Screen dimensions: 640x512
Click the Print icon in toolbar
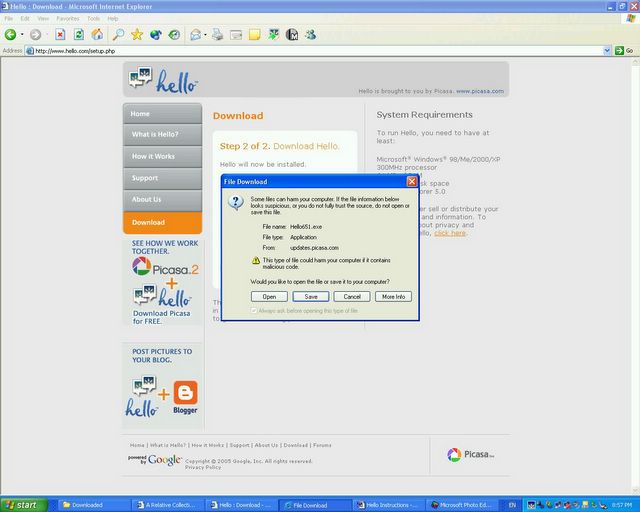218,35
